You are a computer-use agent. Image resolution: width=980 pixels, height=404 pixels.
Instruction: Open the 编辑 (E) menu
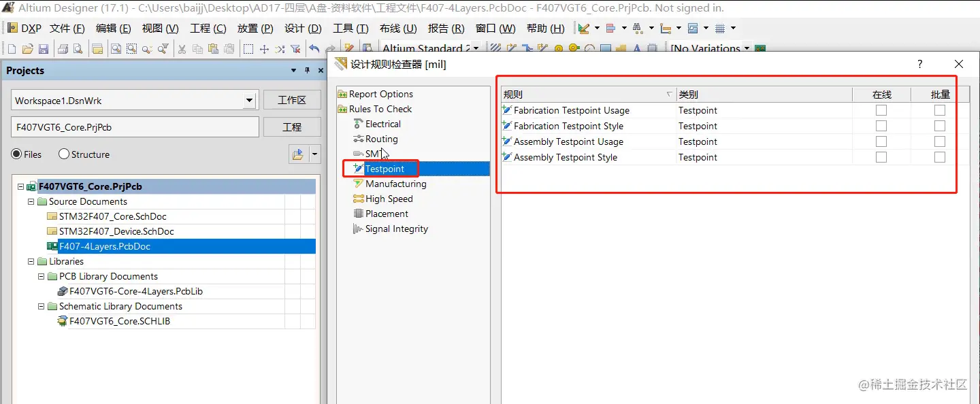click(113, 29)
